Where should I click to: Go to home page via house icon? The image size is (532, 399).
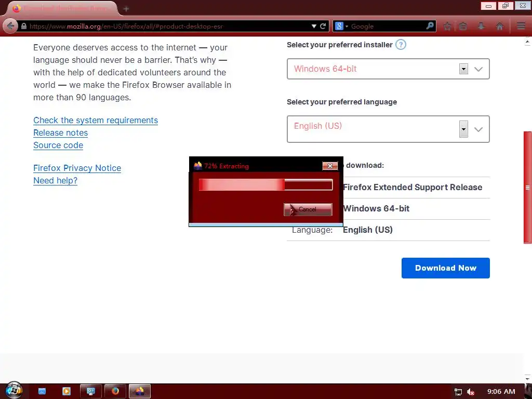499,26
